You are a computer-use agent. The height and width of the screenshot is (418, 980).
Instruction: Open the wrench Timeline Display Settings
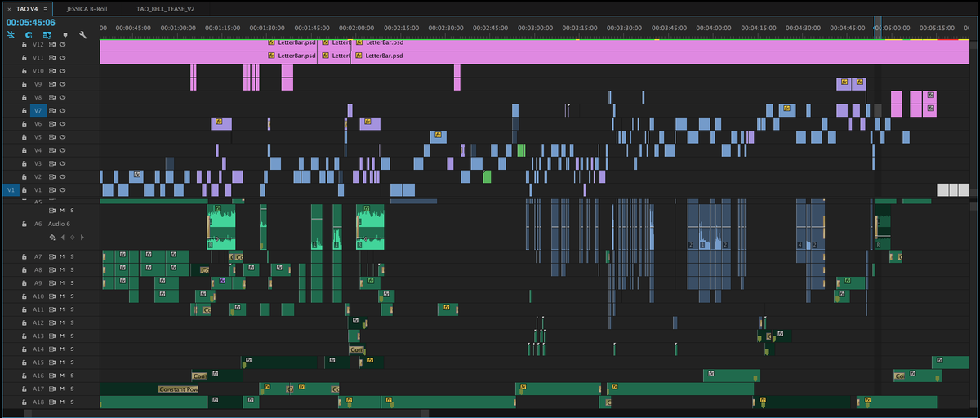(x=82, y=35)
